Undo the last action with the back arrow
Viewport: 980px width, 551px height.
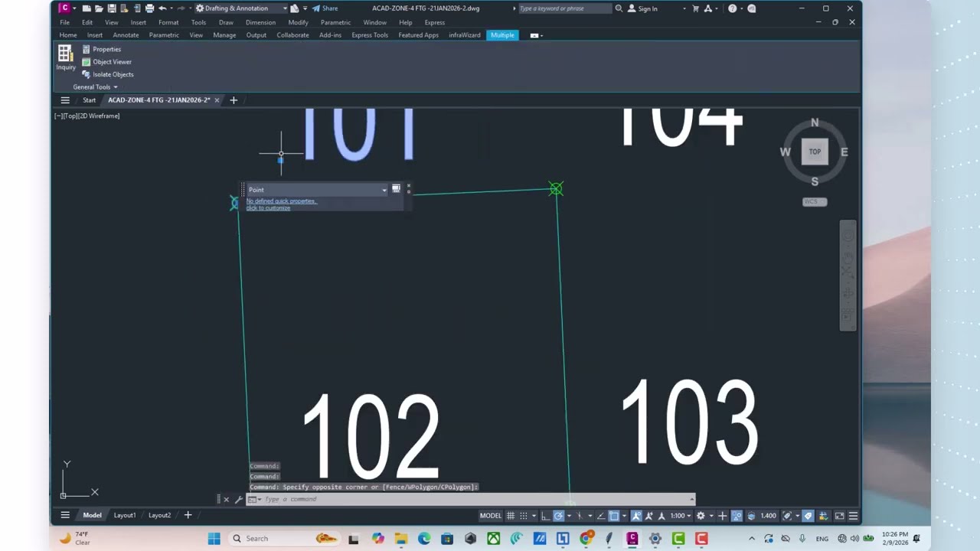coord(162,8)
